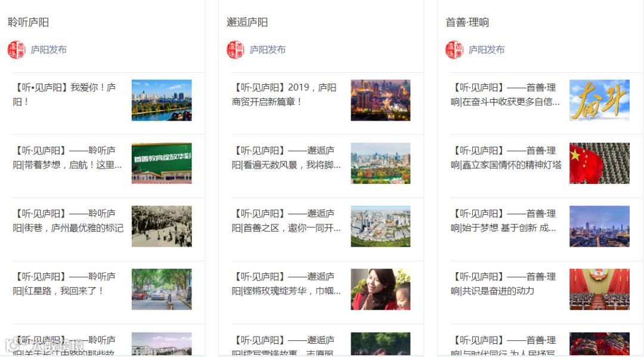The height and width of the screenshot is (357, 644).
Task: Click the red seal avatar under 邂逅庐阳
Action: pos(236,50)
